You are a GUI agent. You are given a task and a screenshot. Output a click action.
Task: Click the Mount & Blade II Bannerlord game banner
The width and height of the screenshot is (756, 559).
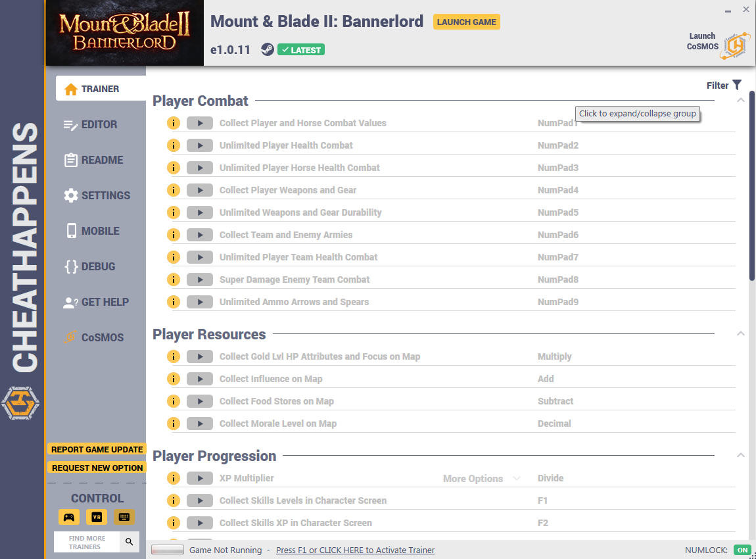pos(125,33)
